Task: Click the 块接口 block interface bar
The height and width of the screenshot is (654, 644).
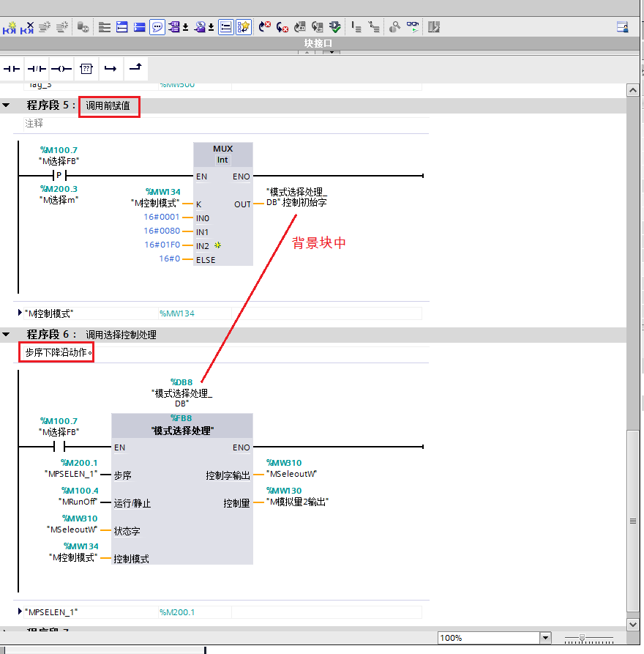Action: (x=320, y=43)
